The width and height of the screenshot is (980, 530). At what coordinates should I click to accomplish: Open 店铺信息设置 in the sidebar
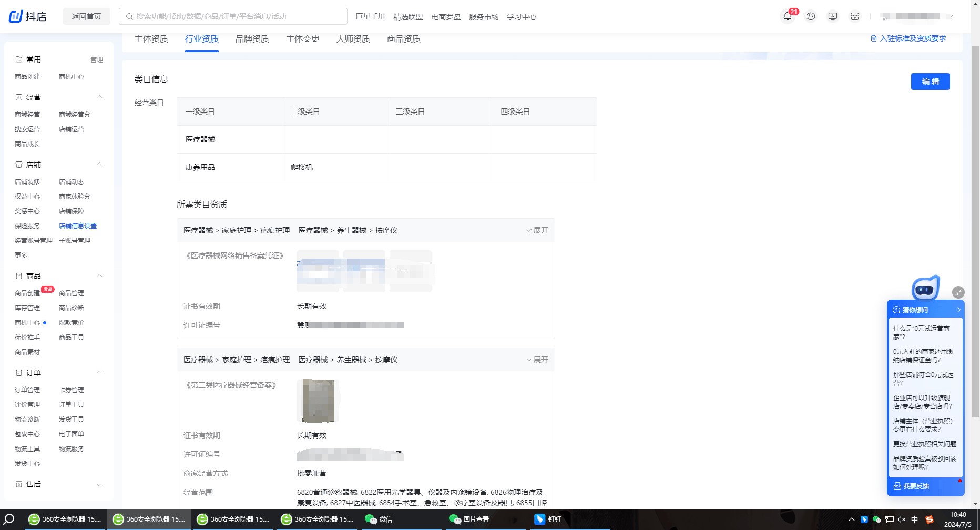78,226
